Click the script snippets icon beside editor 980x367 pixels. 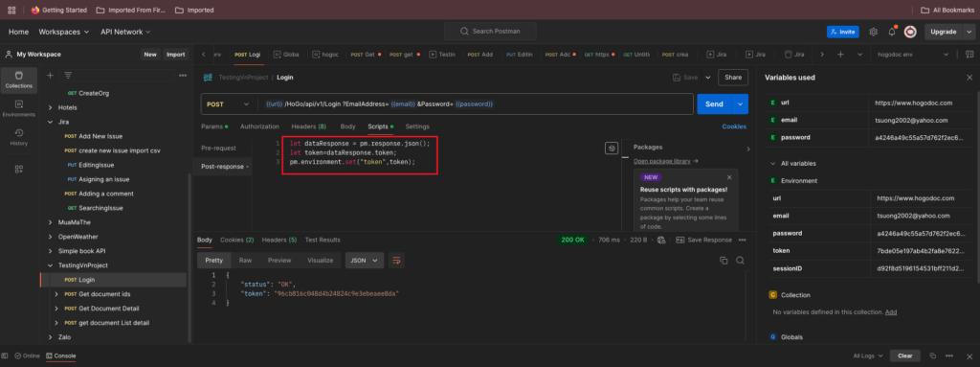click(x=612, y=148)
